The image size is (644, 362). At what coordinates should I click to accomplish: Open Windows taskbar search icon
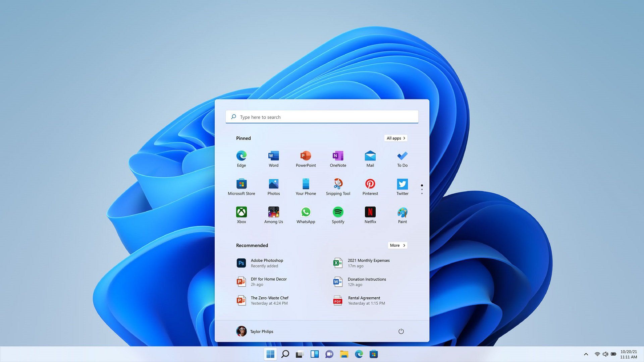click(285, 354)
